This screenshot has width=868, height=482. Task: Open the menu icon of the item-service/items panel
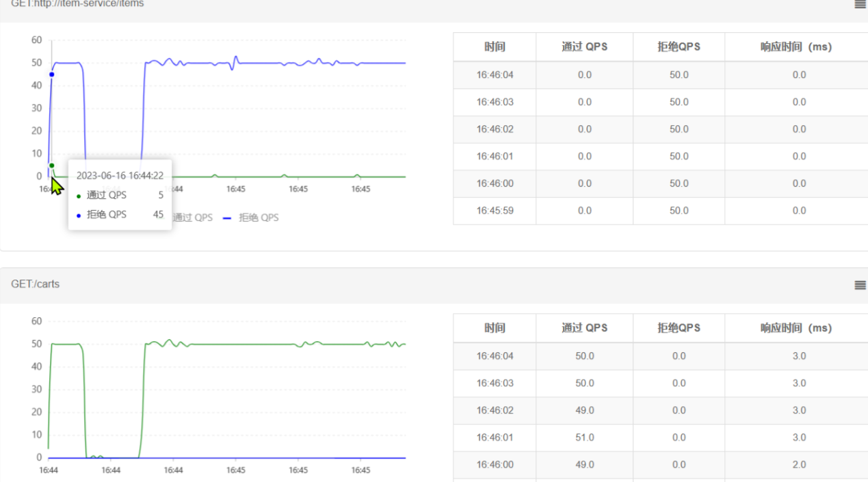pos(860,4)
